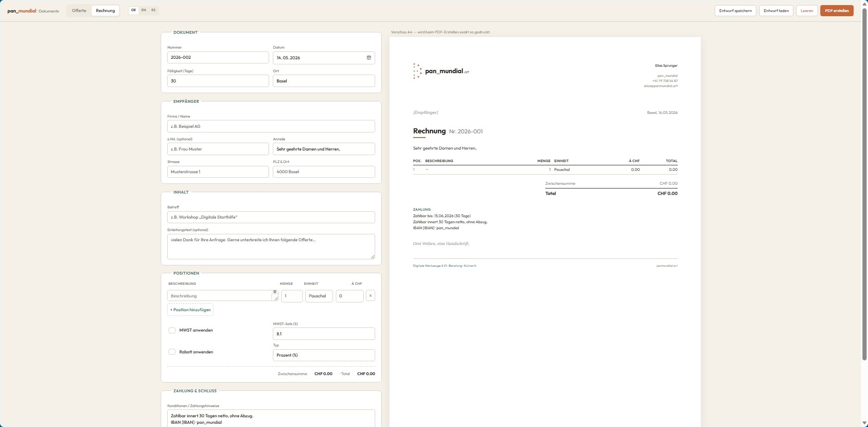Screen dimensions: 868x427
Task: Switch to the Offerte tab
Action: point(79,11)
